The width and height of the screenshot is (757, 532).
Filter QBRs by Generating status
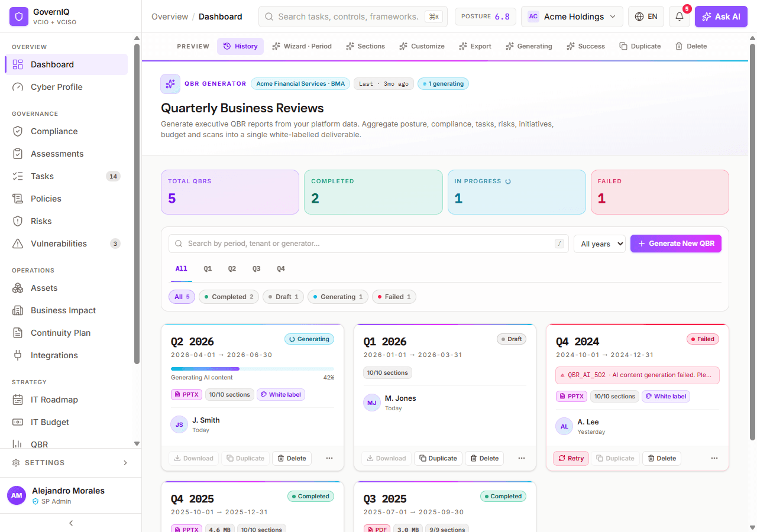tap(338, 297)
